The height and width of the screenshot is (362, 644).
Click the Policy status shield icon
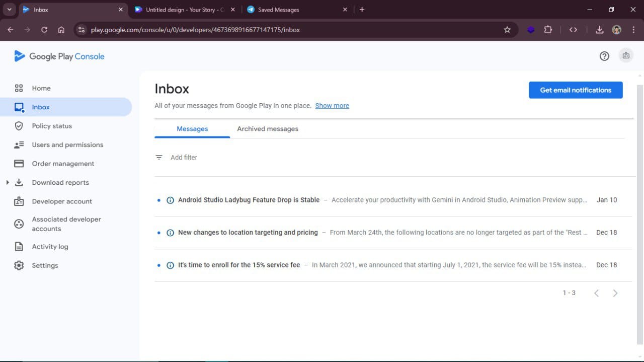(x=19, y=126)
